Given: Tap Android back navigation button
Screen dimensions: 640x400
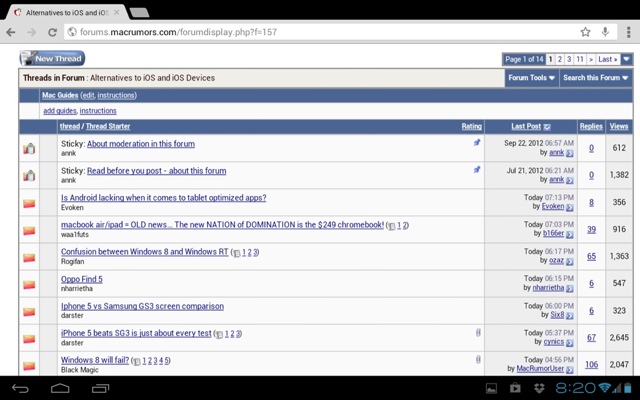Looking at the screenshot, I should (x=20, y=388).
